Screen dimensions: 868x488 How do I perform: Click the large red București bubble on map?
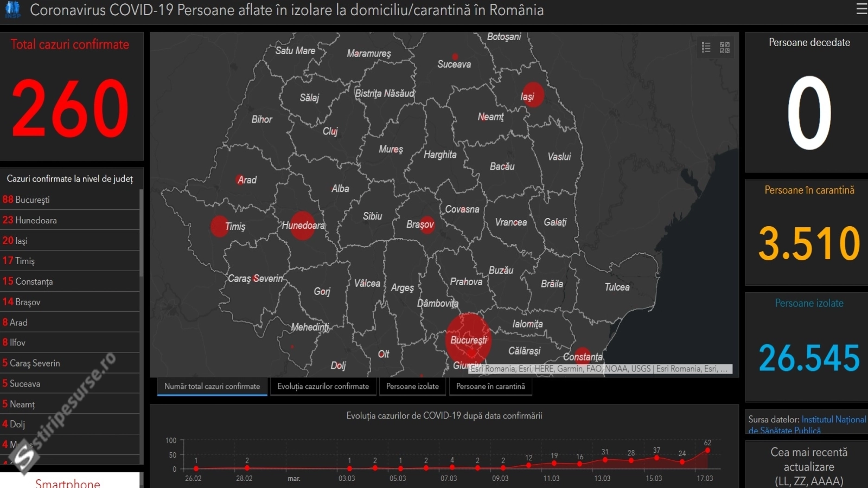point(468,337)
